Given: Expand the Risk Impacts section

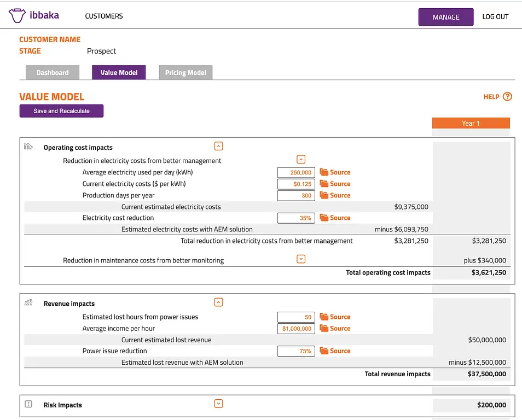Looking at the screenshot, I should click(218, 404).
